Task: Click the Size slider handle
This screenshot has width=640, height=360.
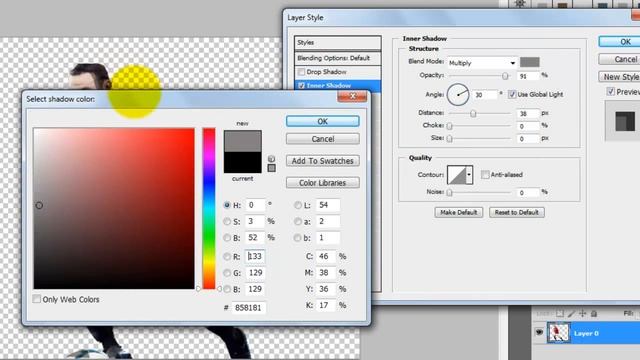Action: (449, 139)
